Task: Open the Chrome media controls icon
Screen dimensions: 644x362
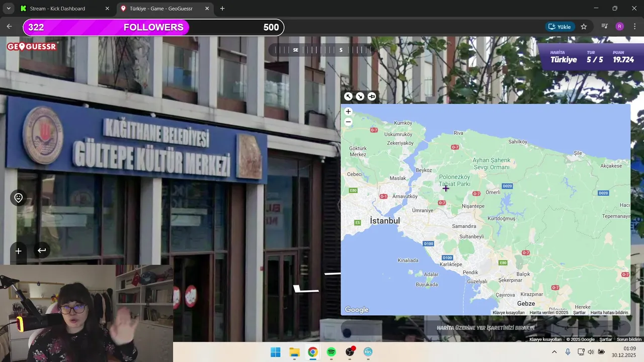Action: (x=605, y=27)
